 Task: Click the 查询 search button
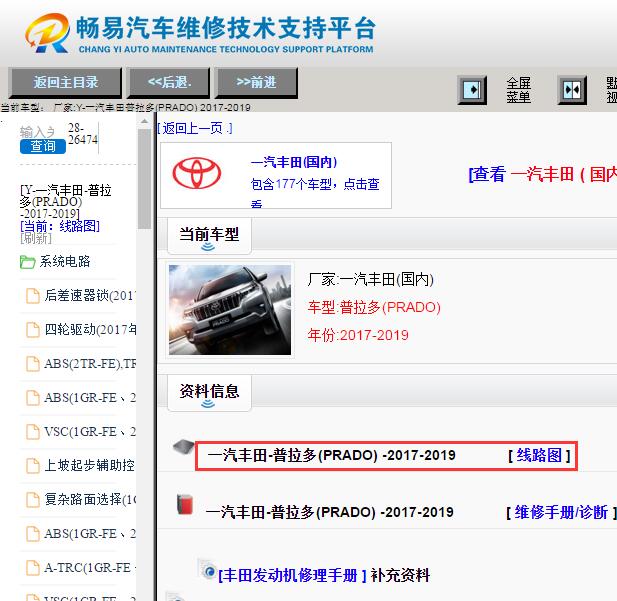[x=43, y=146]
